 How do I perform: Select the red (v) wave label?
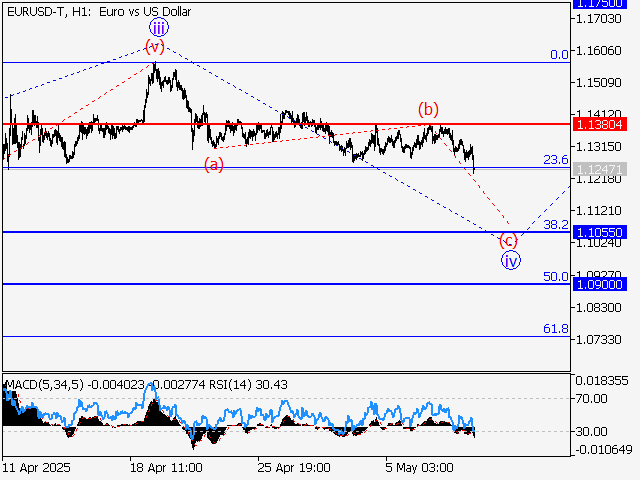coord(154,47)
